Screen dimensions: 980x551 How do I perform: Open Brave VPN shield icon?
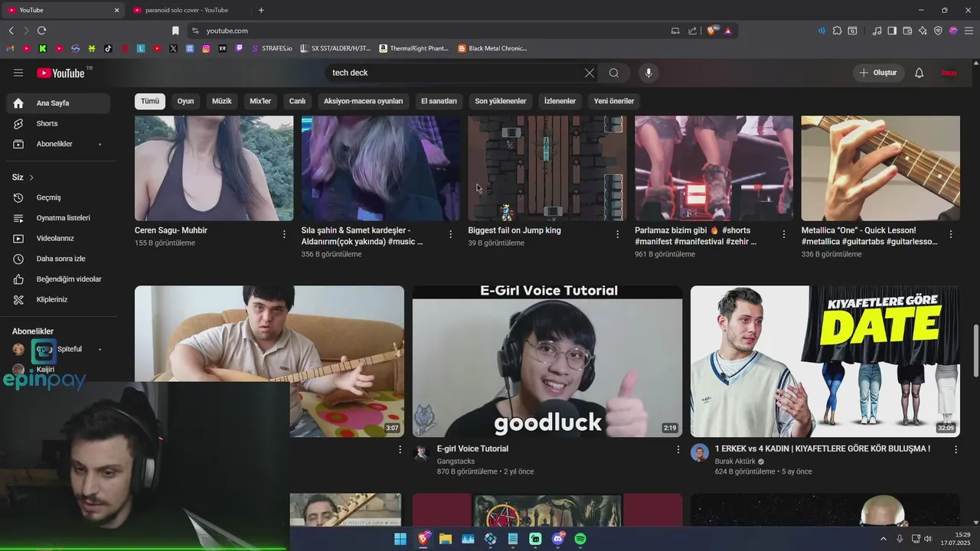pyautogui.click(x=938, y=31)
